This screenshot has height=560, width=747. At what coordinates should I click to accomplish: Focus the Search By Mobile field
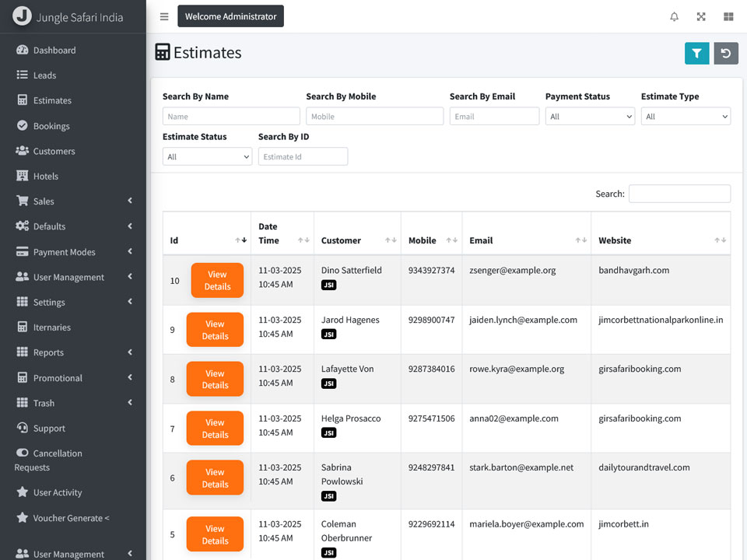point(374,116)
